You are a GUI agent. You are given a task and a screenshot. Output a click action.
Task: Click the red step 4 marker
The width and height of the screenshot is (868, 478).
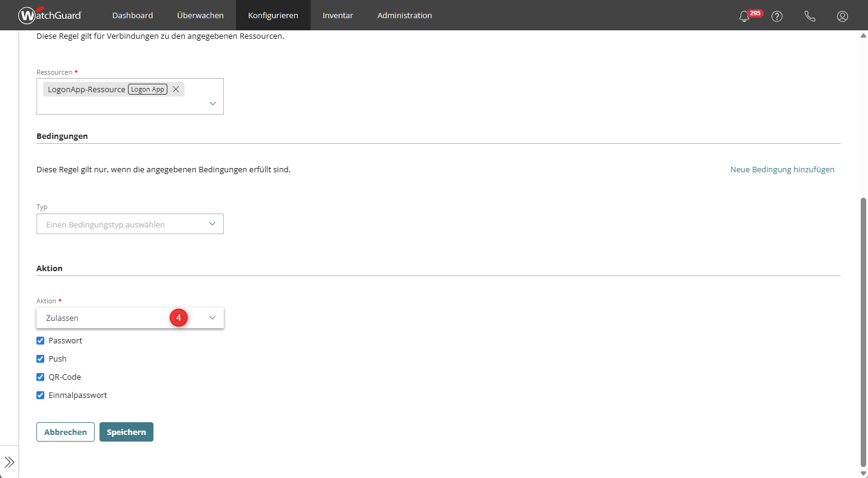click(x=178, y=318)
